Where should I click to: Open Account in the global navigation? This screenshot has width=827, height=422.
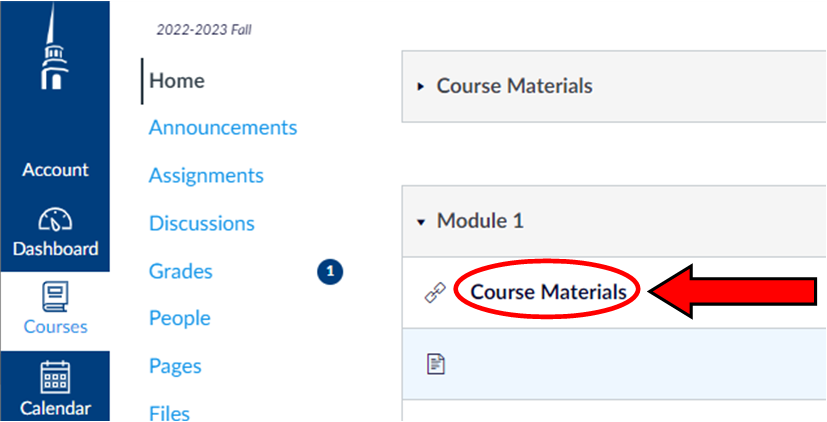point(55,170)
